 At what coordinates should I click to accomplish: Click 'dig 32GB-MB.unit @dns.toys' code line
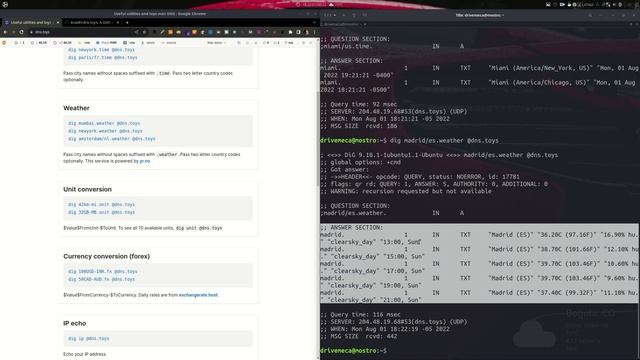click(x=101, y=212)
